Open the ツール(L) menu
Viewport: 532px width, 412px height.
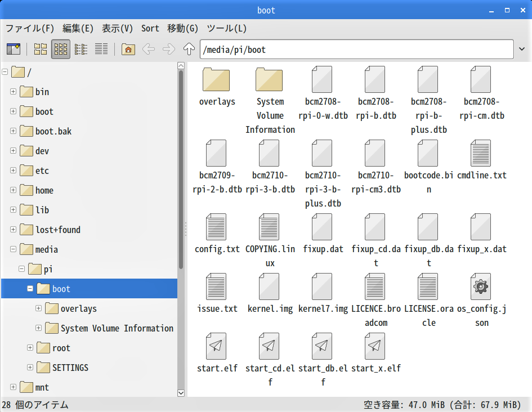click(x=227, y=28)
